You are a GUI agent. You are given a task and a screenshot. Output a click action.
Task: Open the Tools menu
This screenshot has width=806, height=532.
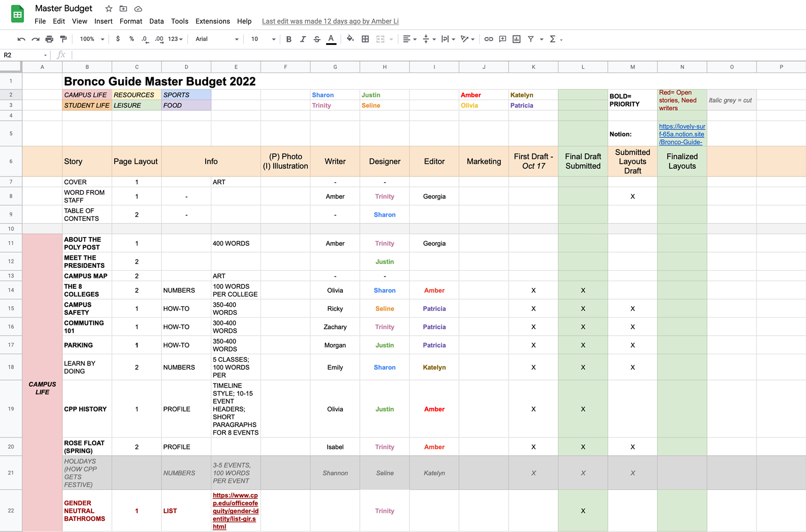180,21
